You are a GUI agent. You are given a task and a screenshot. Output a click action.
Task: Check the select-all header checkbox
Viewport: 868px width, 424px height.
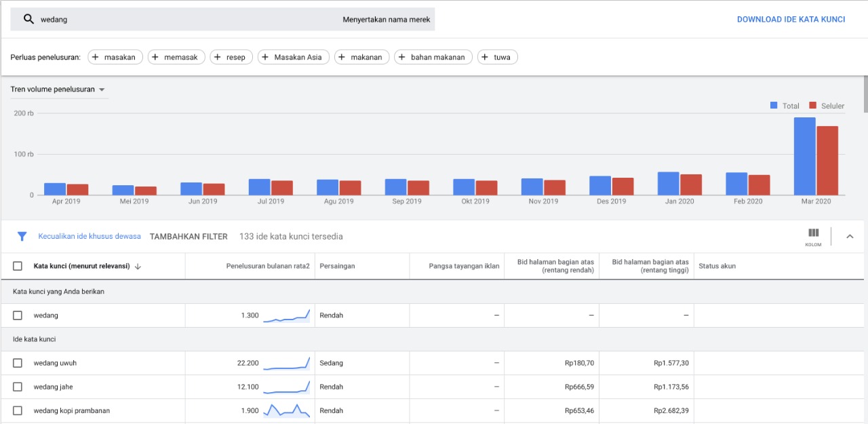pyautogui.click(x=18, y=266)
